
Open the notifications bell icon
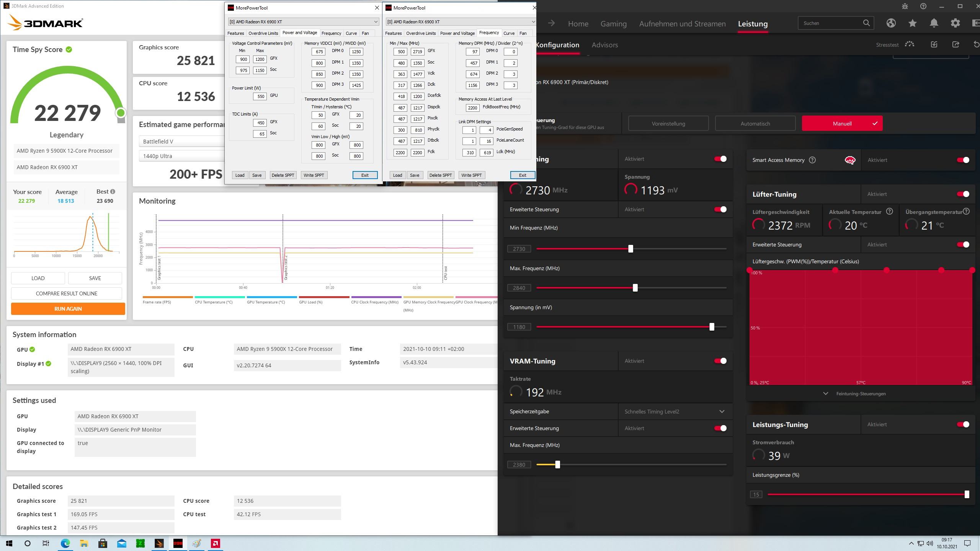coord(934,23)
